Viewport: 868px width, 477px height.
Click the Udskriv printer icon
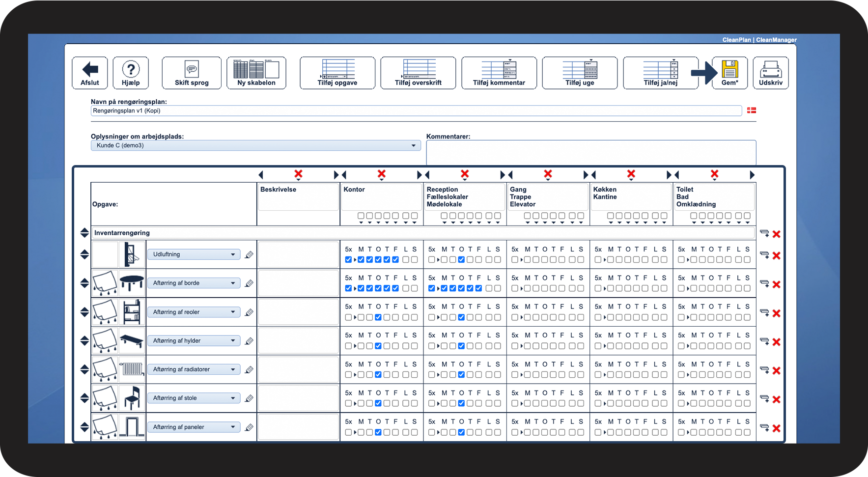pos(771,70)
